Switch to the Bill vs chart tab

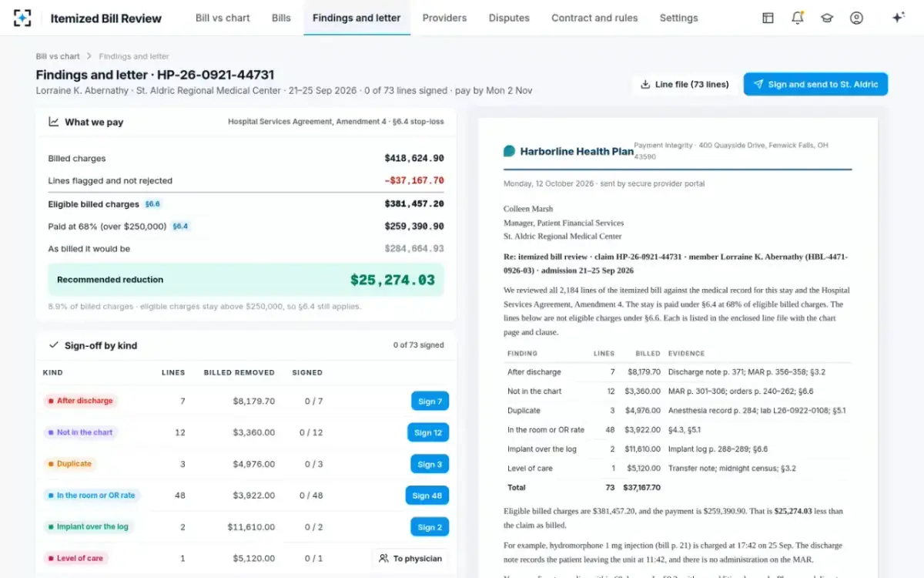[x=223, y=18]
